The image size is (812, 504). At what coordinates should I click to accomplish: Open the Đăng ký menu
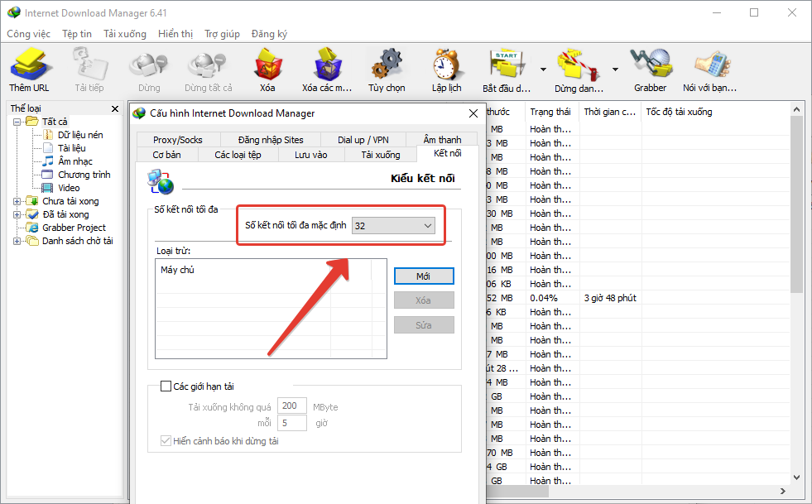pyautogui.click(x=269, y=34)
